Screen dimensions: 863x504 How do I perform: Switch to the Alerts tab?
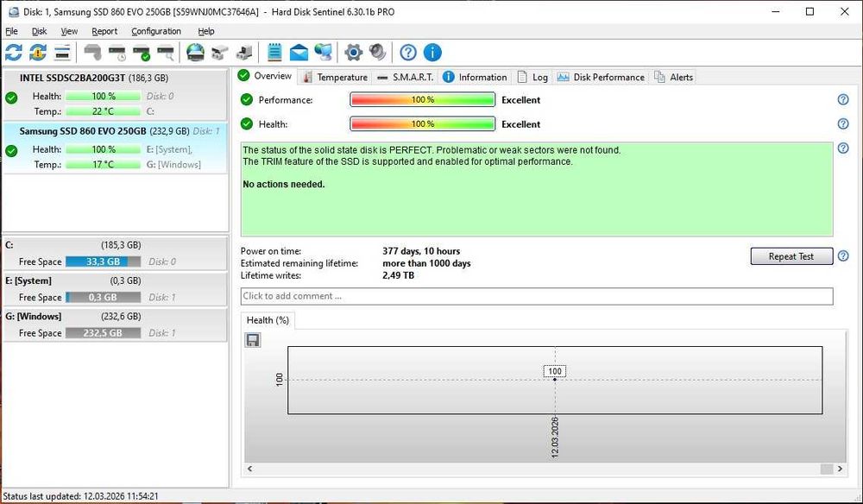click(673, 77)
